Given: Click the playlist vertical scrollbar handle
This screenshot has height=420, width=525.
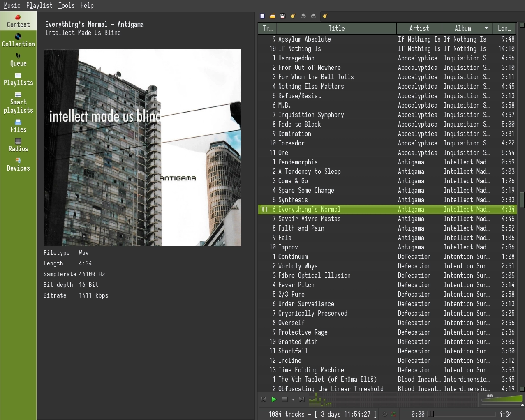Looking at the screenshot, I should [x=522, y=200].
